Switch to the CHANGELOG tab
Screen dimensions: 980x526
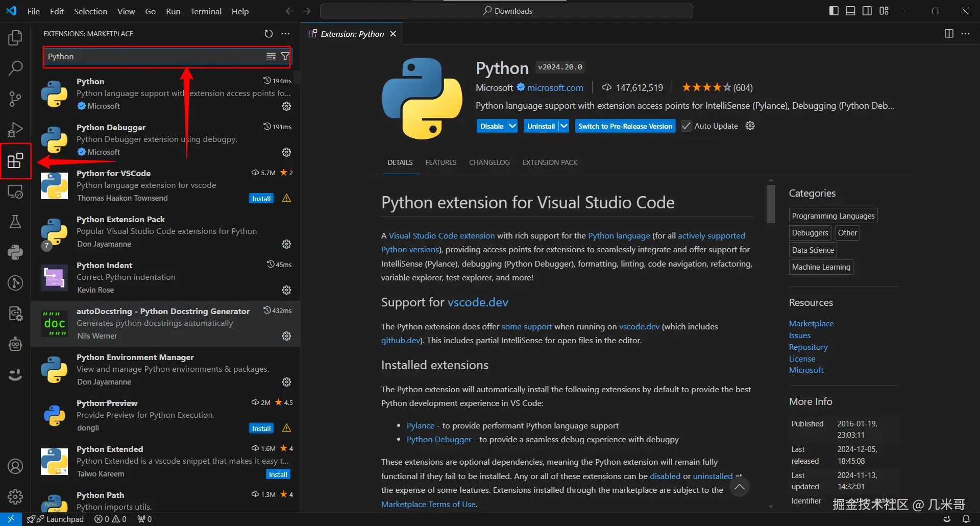pos(489,162)
